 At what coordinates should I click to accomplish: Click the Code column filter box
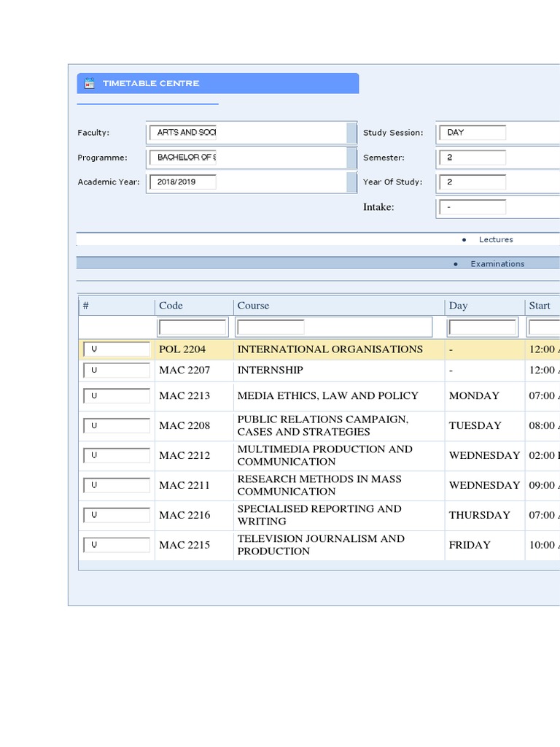point(192,327)
